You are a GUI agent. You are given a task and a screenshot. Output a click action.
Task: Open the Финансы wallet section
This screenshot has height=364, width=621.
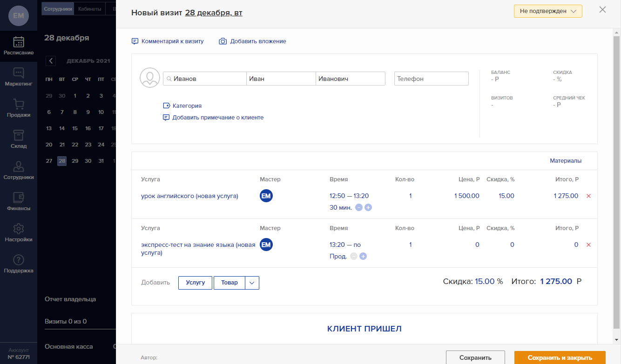coord(19,202)
